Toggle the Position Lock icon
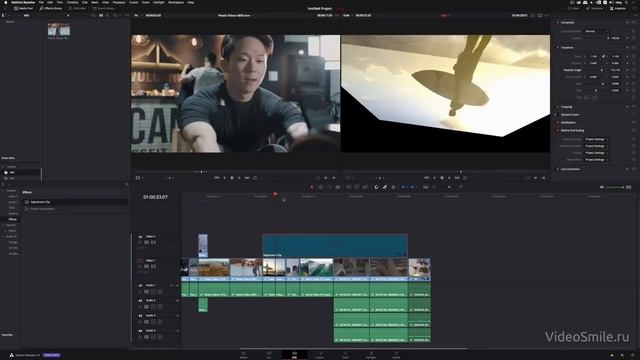Image resolution: width=640 pixels, height=360 pixels. (x=393, y=187)
